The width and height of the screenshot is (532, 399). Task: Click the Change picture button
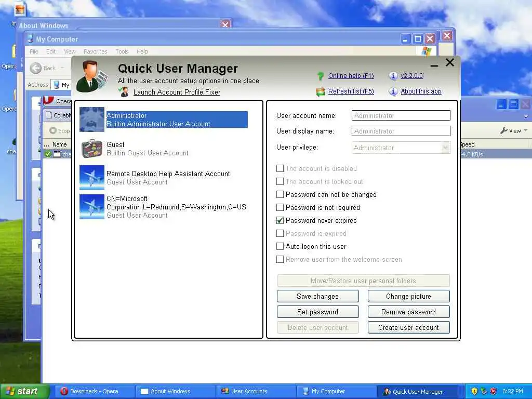tap(408, 296)
